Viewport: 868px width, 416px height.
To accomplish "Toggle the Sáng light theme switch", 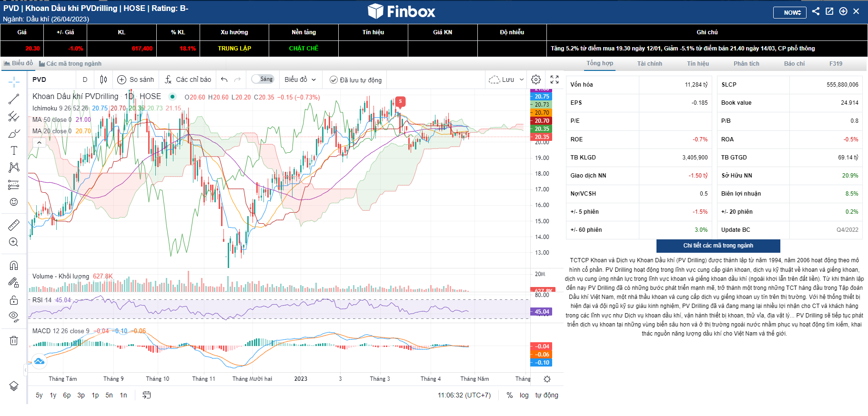I will [262, 79].
